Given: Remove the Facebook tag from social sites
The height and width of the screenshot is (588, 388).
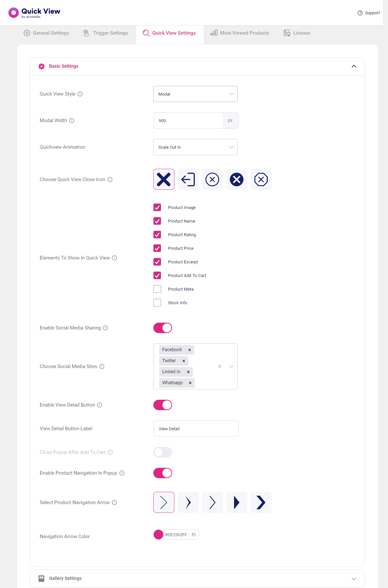Looking at the screenshot, I should 190,350.
